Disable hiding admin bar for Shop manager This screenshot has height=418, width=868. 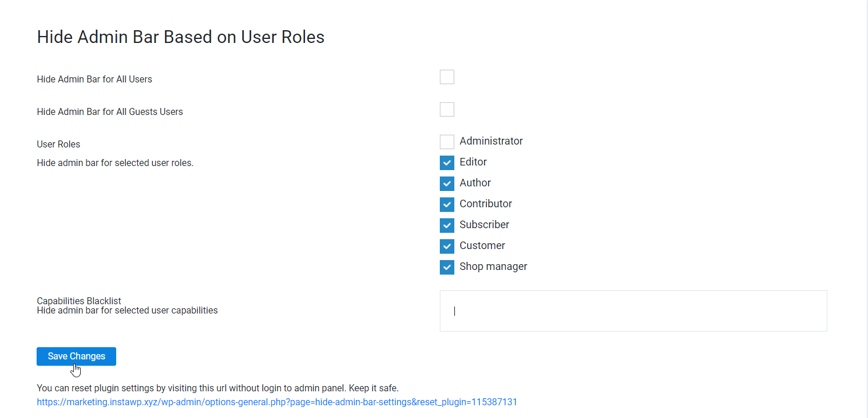coord(447,267)
